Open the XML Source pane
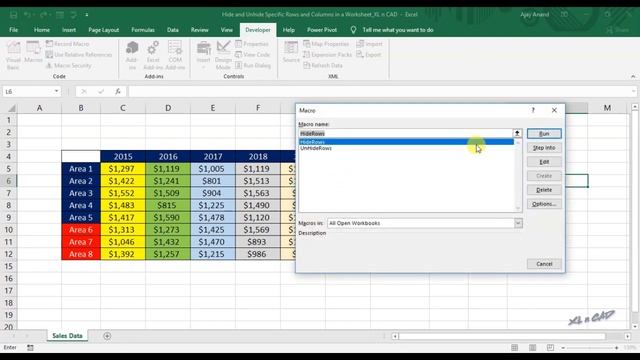Screen dimensions: 640x360 coord(291,52)
